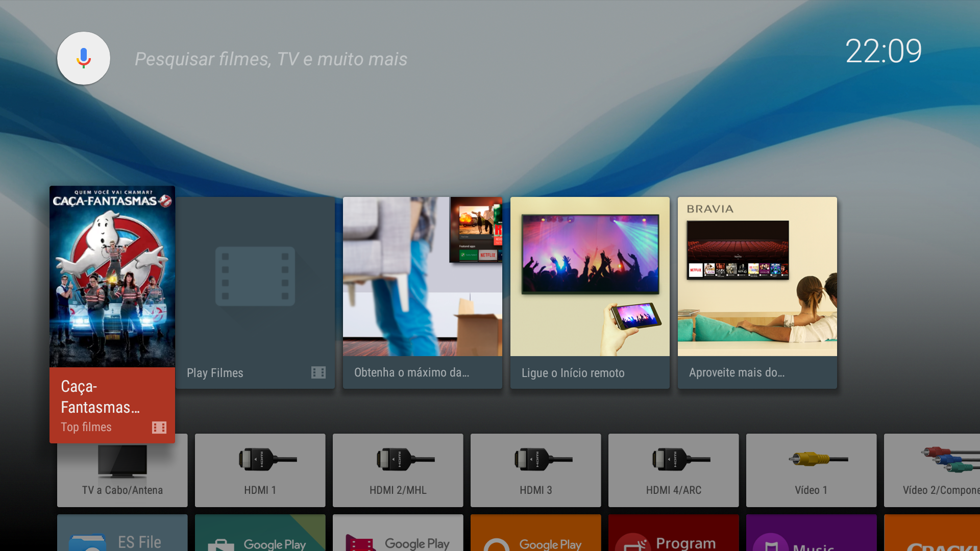Open the Obtenha o máximo da recommendation
The image size is (980, 551).
422,292
